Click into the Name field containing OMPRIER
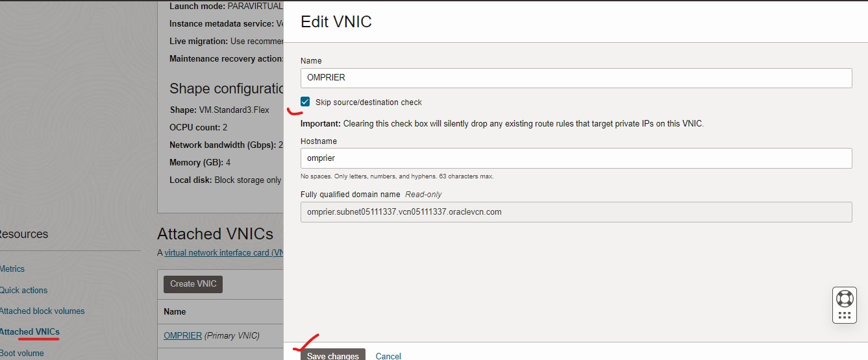 coord(575,78)
